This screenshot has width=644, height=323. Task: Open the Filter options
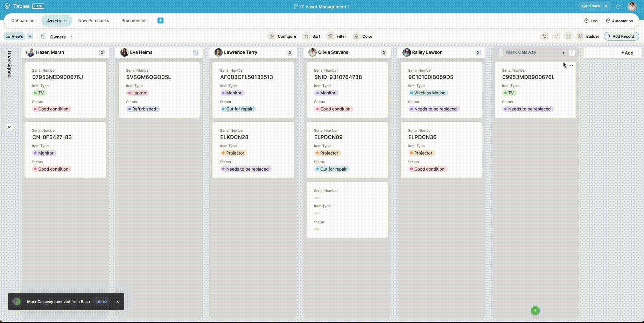[336, 36]
